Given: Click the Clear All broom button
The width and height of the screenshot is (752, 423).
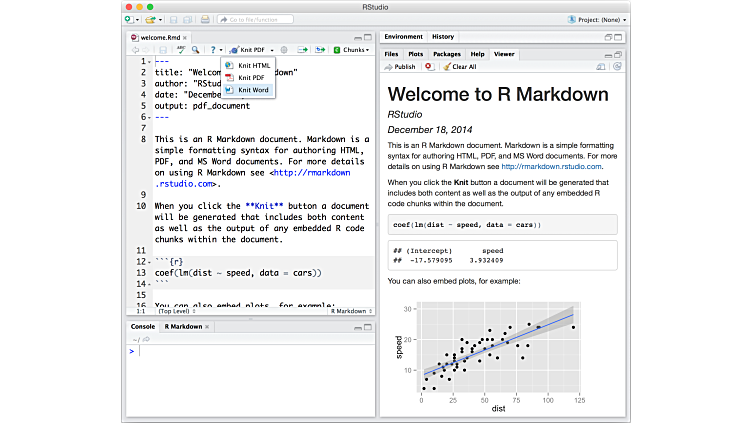Looking at the screenshot, I should click(x=459, y=67).
